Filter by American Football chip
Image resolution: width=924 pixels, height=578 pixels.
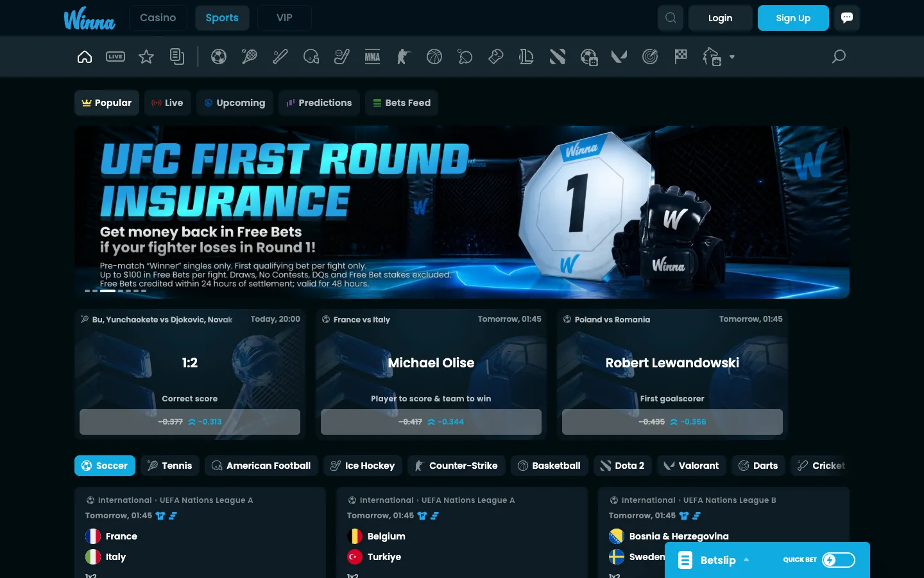pos(261,466)
